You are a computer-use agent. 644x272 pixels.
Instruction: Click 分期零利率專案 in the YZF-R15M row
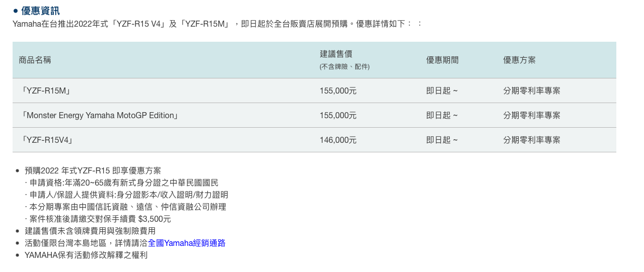[x=532, y=91]
